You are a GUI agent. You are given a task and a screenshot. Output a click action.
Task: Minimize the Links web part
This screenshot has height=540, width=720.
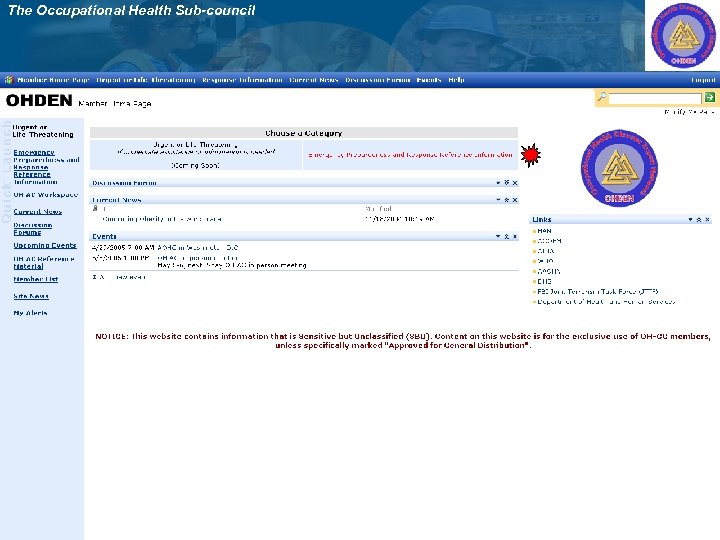click(699, 220)
